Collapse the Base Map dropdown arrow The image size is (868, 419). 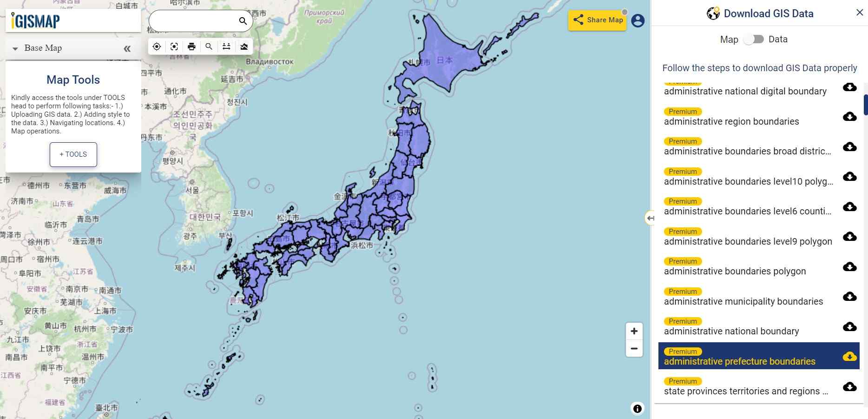[x=15, y=48]
